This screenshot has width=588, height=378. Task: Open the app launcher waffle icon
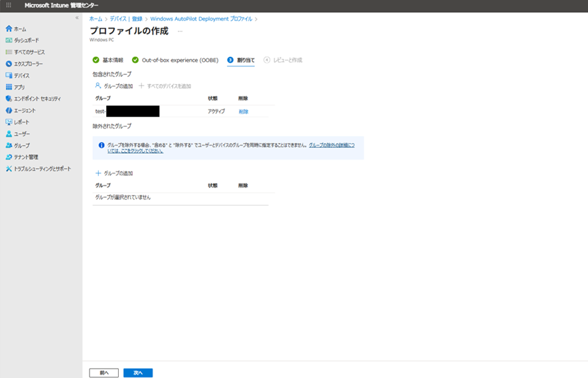click(9, 5)
